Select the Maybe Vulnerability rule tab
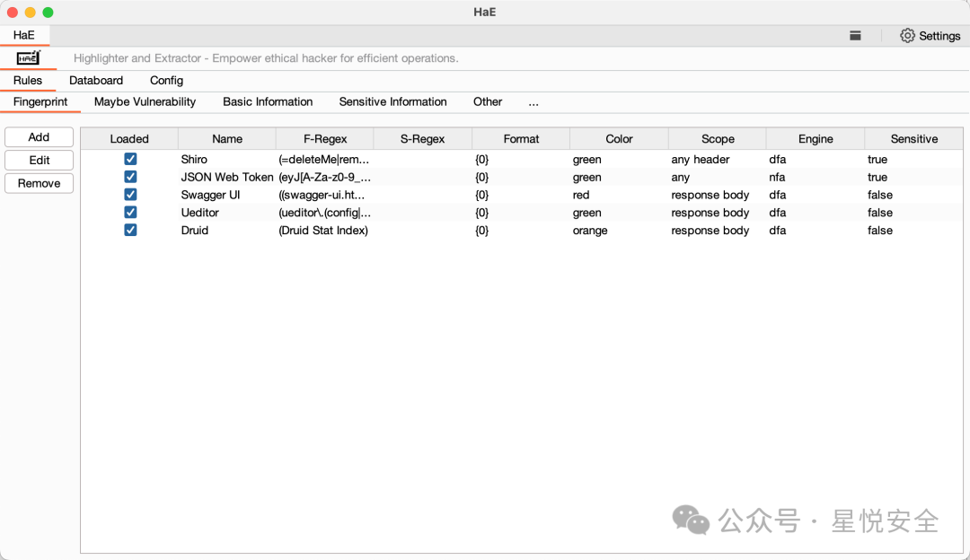The image size is (970, 560). pos(145,102)
